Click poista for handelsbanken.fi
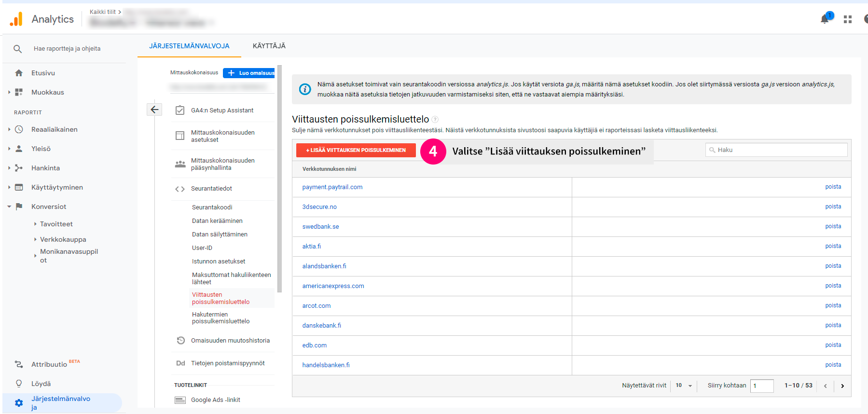This screenshot has width=868, height=414. click(x=833, y=365)
